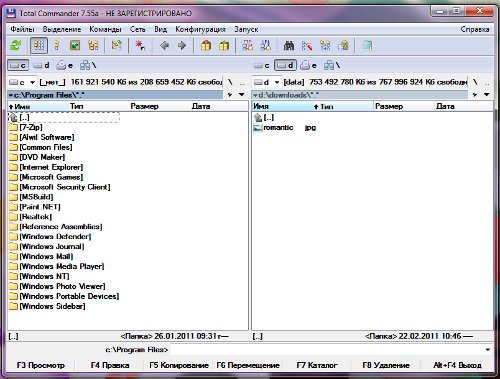The height and width of the screenshot is (379, 500).
Task: Open the Конфигурация menu
Action: tap(200, 29)
